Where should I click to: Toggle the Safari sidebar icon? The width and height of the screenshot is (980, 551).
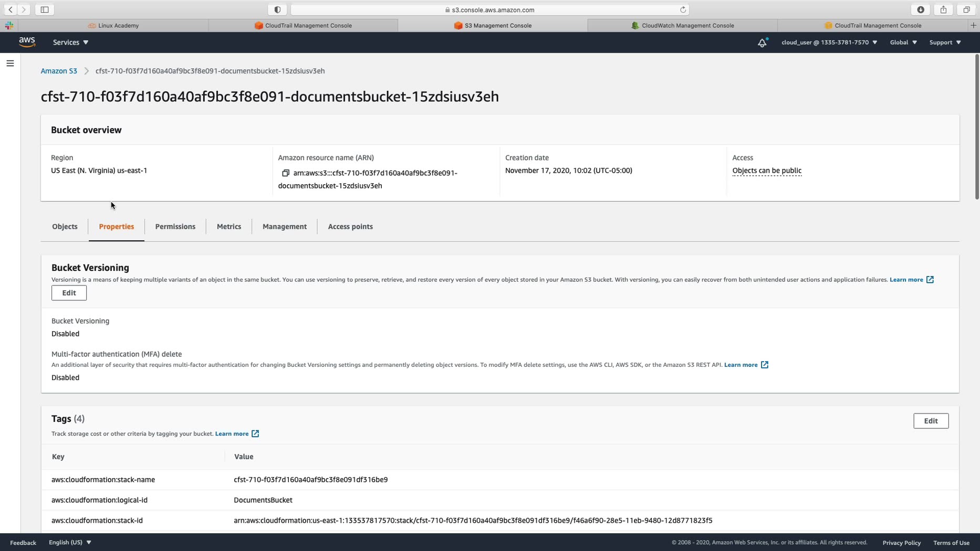click(x=45, y=9)
